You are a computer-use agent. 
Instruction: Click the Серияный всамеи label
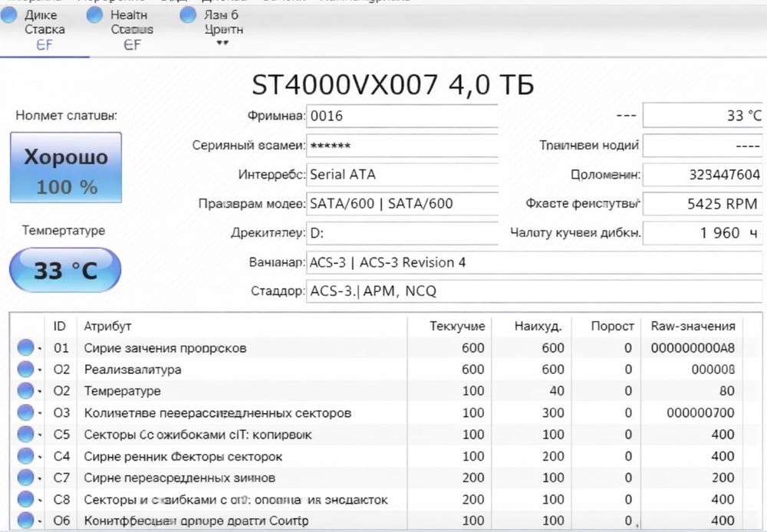pyautogui.click(x=249, y=145)
